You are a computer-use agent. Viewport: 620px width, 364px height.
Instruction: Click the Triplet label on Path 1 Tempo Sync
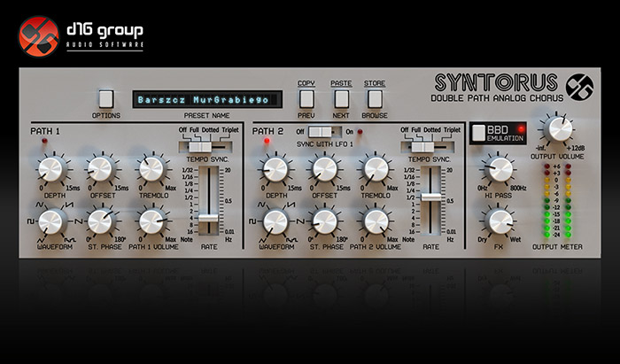click(230, 129)
